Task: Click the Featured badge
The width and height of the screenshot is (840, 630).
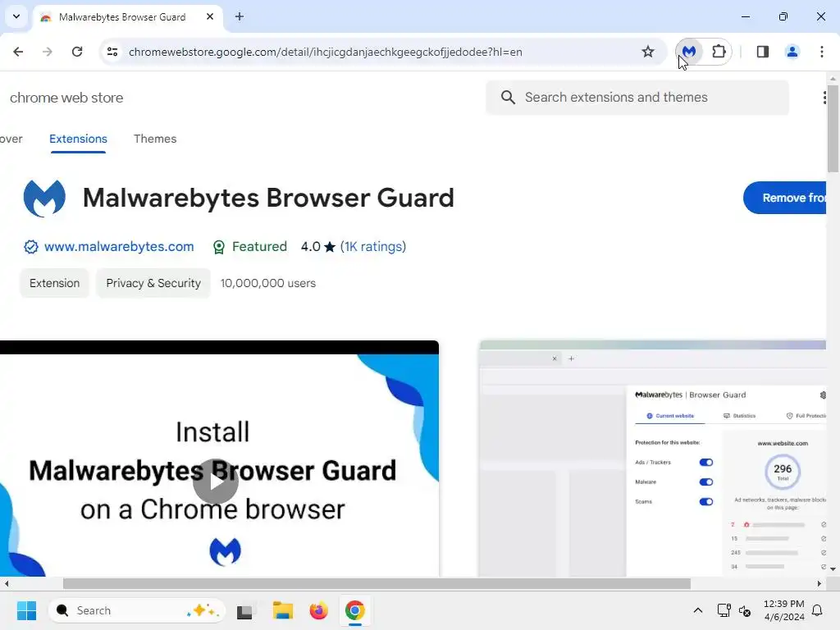Action: (249, 246)
